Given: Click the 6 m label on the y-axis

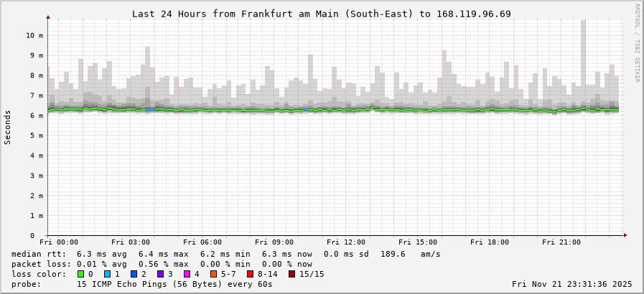Looking at the screenshot, I should (37, 115).
